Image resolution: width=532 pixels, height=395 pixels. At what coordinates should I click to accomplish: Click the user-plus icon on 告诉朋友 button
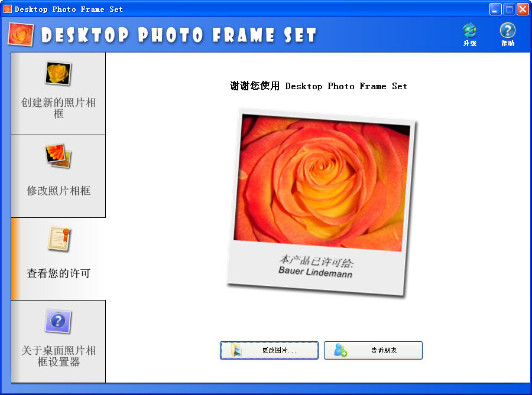coord(340,350)
